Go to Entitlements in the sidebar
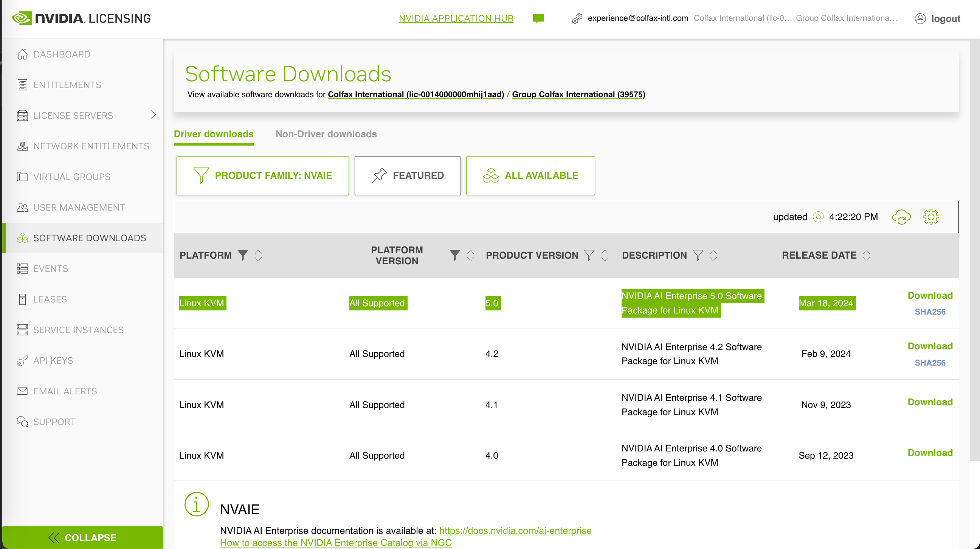 pos(67,85)
